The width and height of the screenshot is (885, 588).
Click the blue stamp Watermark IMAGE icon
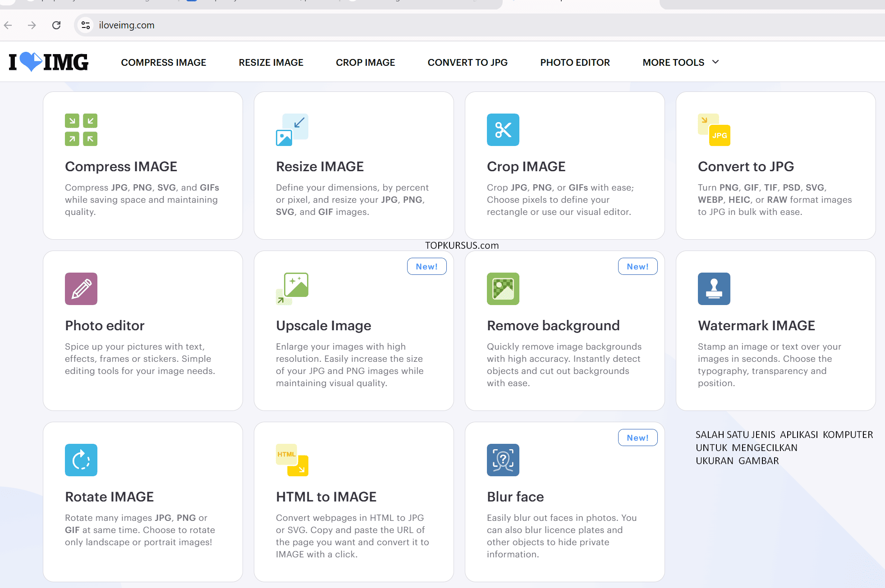[714, 289]
